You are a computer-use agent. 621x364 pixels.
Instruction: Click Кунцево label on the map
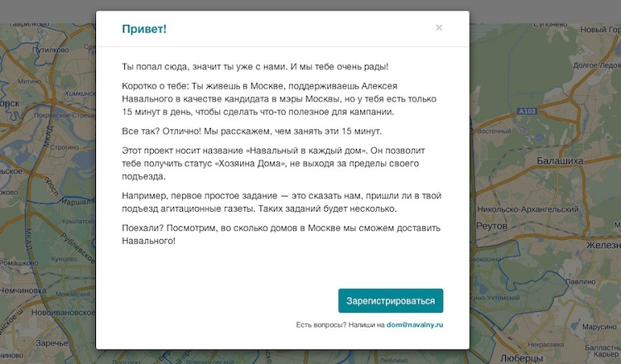(x=64, y=259)
